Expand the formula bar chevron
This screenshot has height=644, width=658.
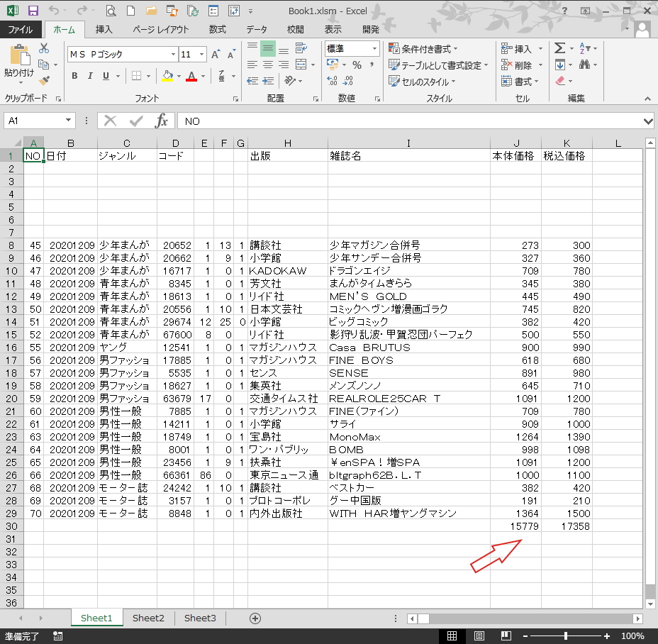tap(648, 121)
